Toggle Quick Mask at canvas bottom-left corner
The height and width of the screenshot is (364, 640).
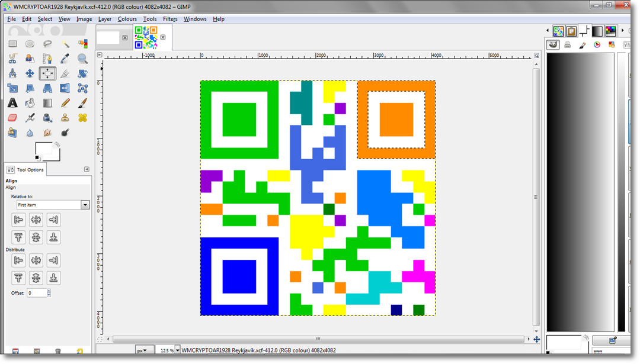coord(100,339)
